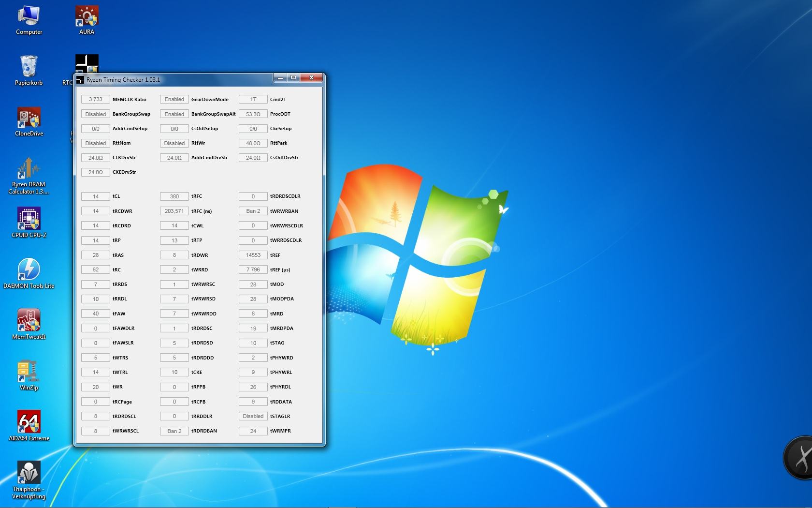
Task: Click the Cmd2T value field
Action: tap(253, 99)
